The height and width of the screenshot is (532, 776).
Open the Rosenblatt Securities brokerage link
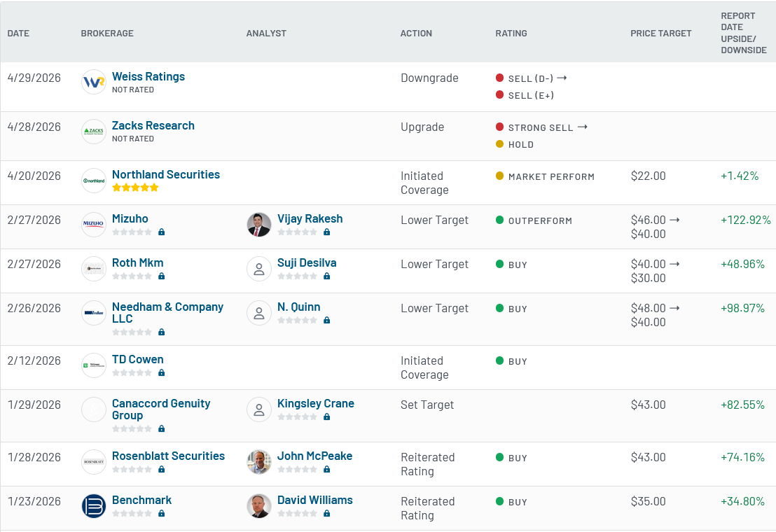[x=168, y=456]
